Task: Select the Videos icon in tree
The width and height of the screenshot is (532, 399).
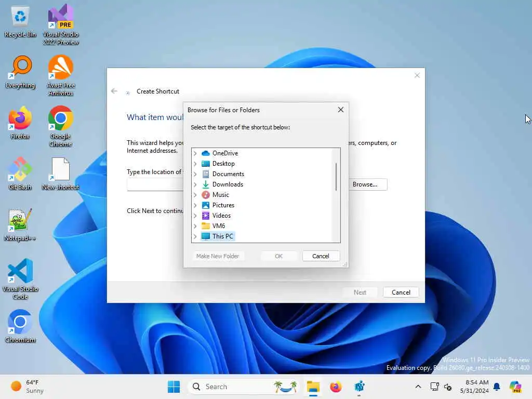Action: click(x=206, y=216)
